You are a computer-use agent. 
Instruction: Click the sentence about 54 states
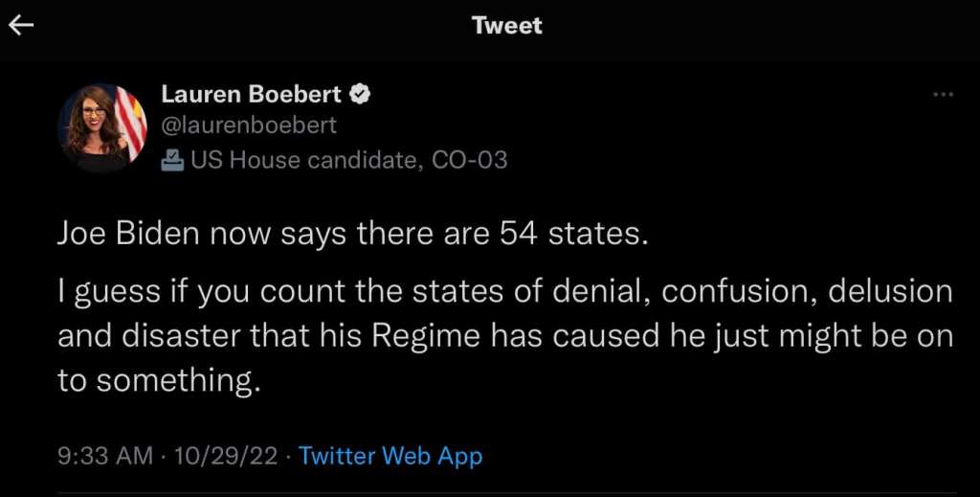point(352,235)
